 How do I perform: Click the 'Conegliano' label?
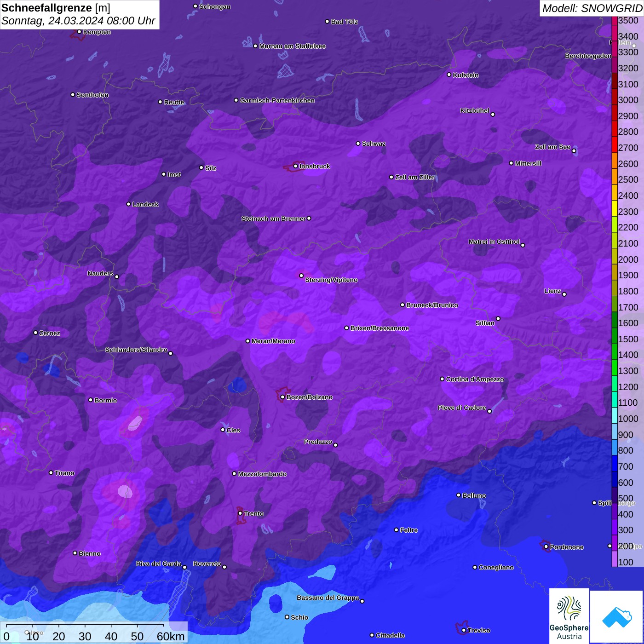[x=496, y=567]
